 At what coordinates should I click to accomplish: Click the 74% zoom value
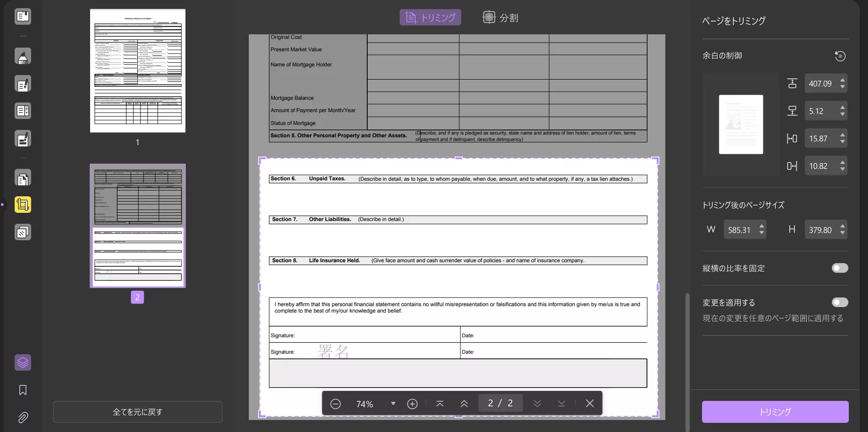[364, 404]
